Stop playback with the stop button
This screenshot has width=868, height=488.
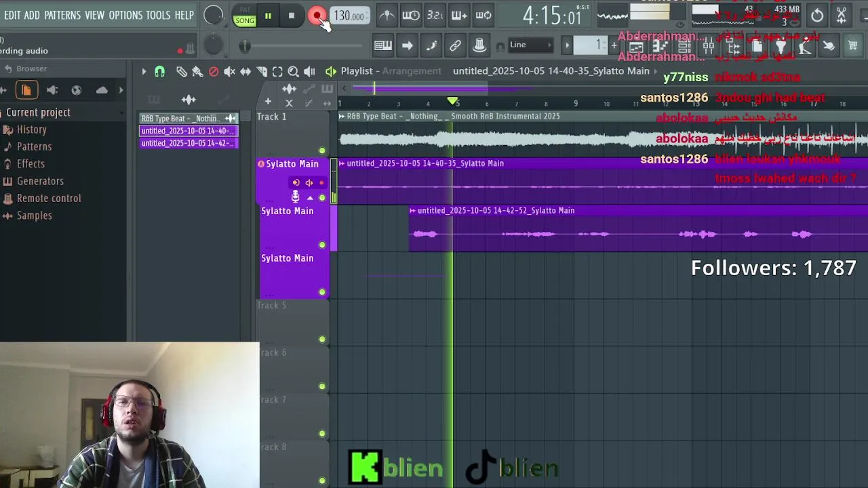[292, 16]
